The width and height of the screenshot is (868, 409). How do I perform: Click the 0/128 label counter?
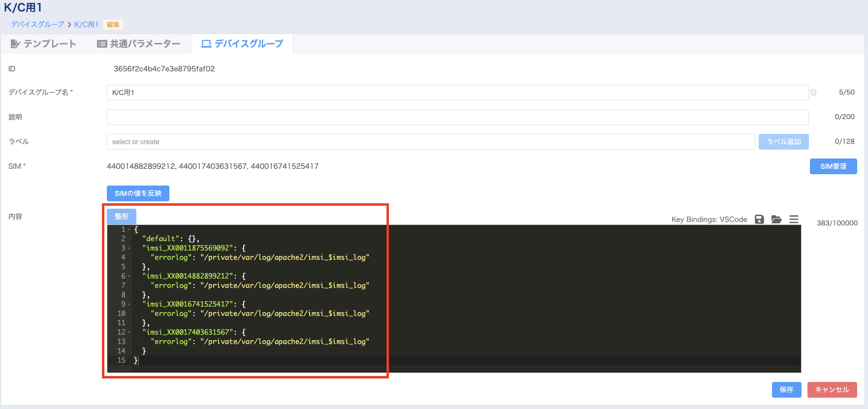(845, 141)
